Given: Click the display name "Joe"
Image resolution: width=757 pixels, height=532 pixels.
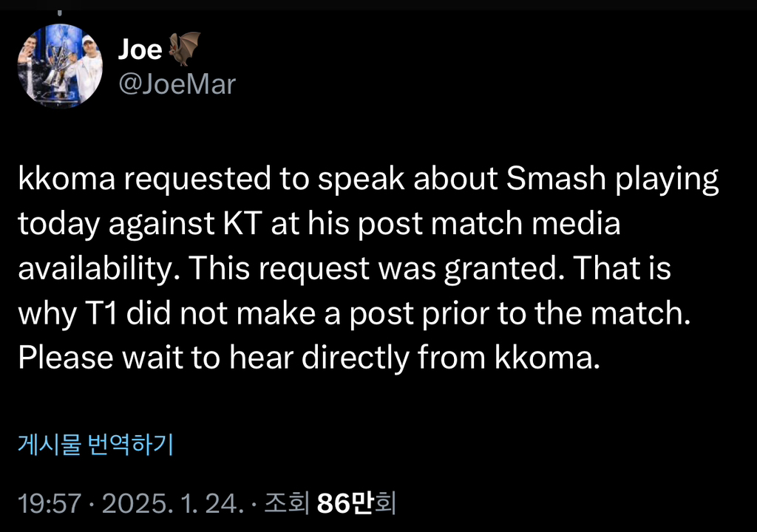Looking at the screenshot, I should [140, 50].
